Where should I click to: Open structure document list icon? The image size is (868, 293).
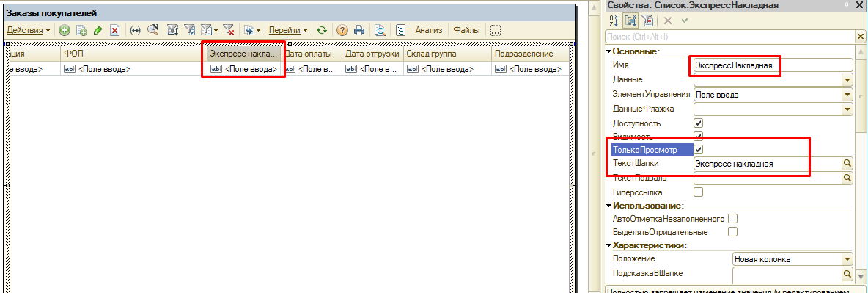click(x=401, y=30)
